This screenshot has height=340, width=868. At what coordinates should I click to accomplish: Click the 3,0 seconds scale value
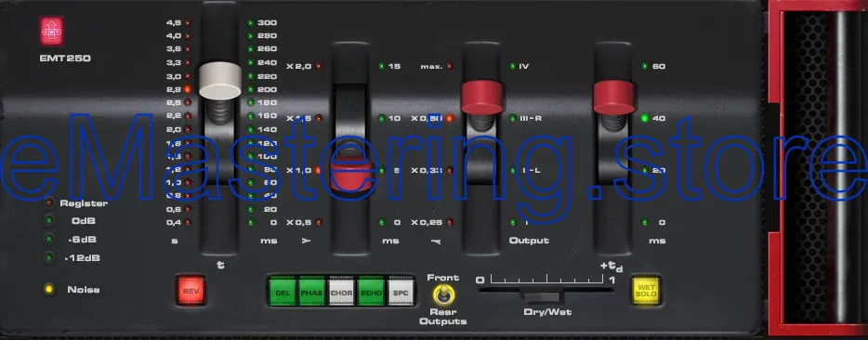point(173,76)
